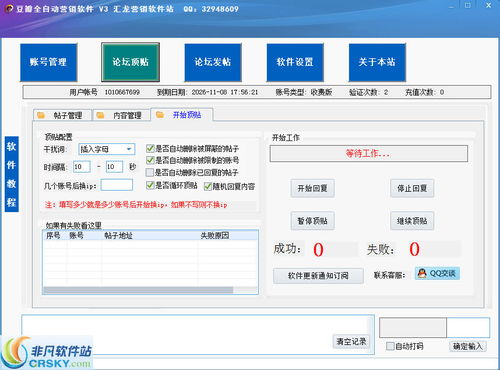The height and width of the screenshot is (370, 500).
Task: Click the captcha input field beside 确定输入
Action: tap(468, 327)
